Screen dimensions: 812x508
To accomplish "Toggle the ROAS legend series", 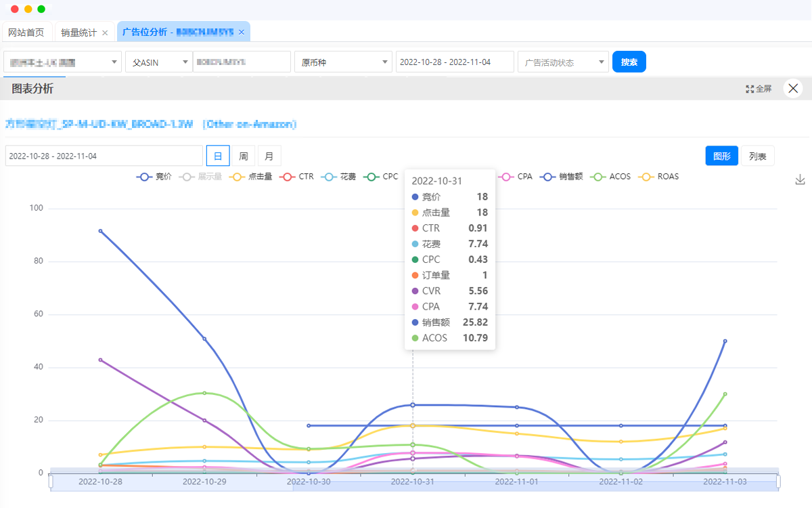I will (x=658, y=177).
